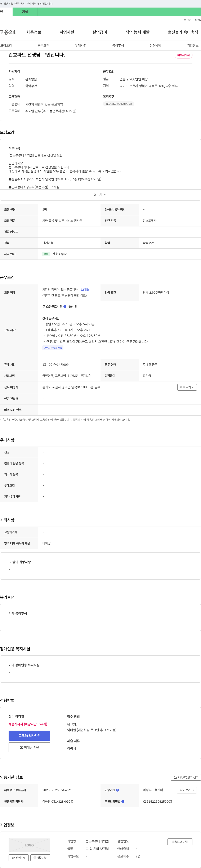Open the 출산휴가·육아휴직 menu

183,32
